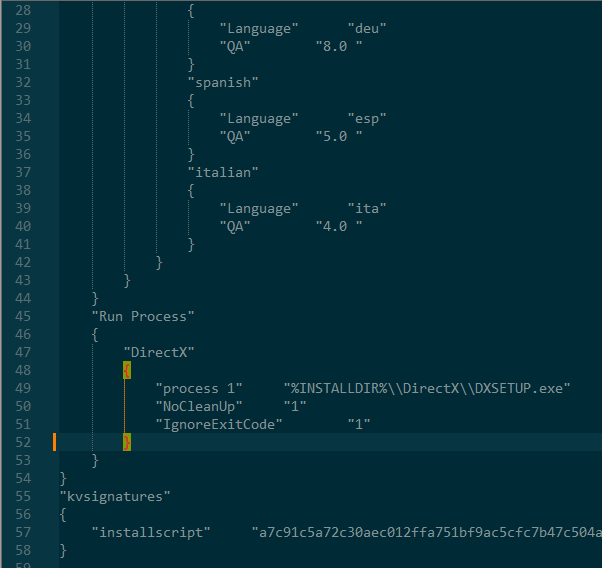Click the "ita" language value

pos(367,209)
